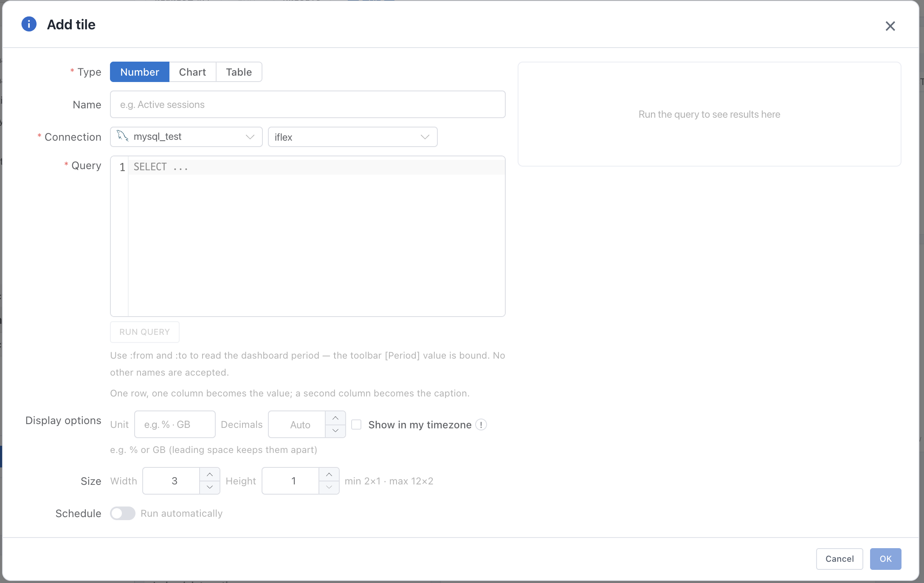This screenshot has height=583, width=924.
Task: Decrease Width with the down arrow
Action: pos(210,487)
